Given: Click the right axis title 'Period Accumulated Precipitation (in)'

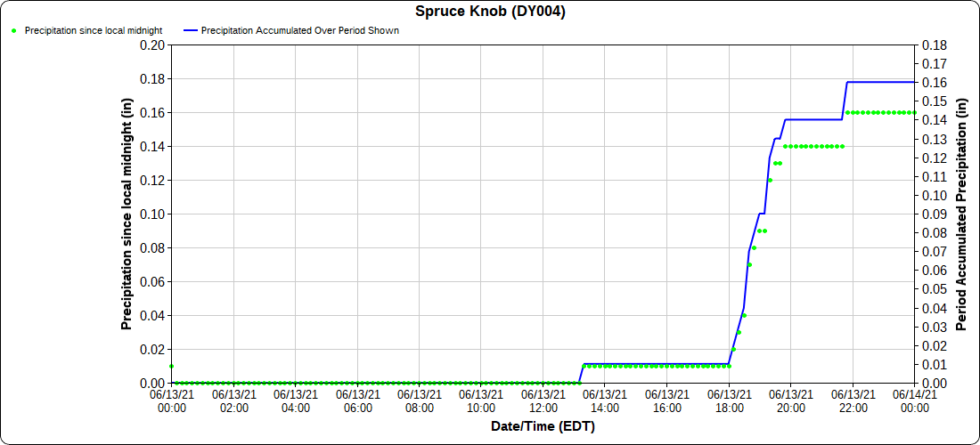Looking at the screenshot, I should tap(960, 214).
